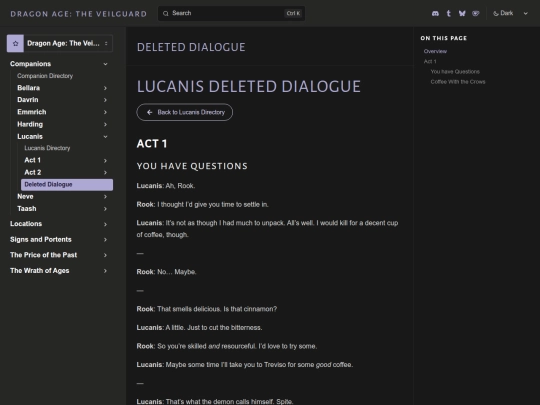The image size is (540, 405).
Task: Expand the Bellara chevron
Action: [105, 88]
